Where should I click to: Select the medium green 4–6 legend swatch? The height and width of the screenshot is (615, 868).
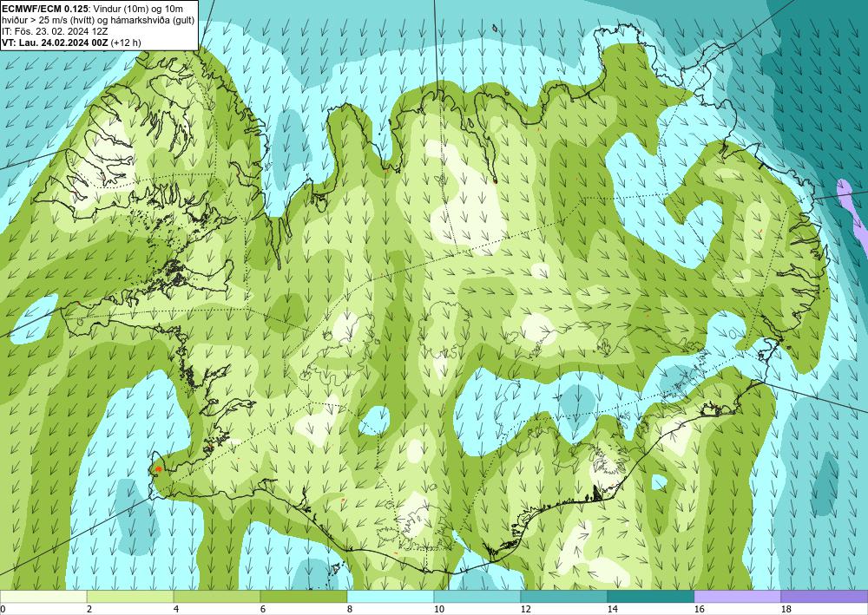[217, 597]
